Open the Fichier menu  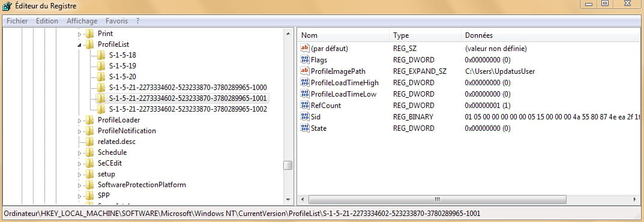(x=17, y=21)
